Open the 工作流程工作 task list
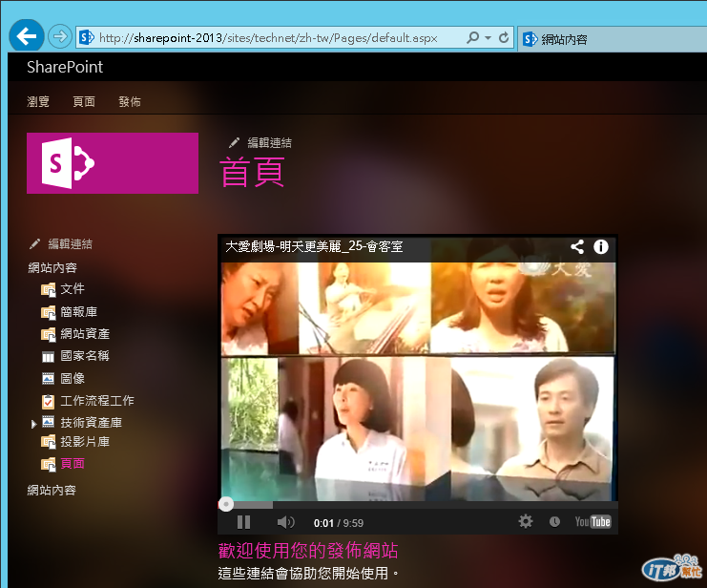Screen dimensions: 707x588 tap(97, 400)
